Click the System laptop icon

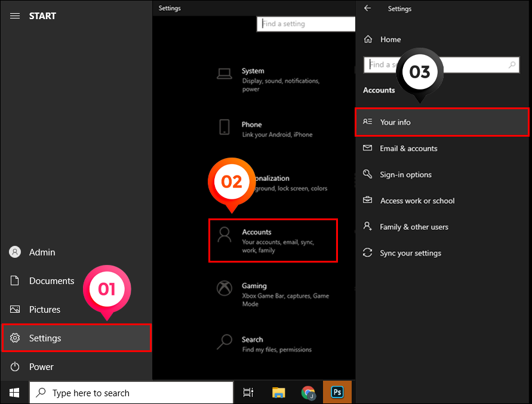(x=225, y=73)
